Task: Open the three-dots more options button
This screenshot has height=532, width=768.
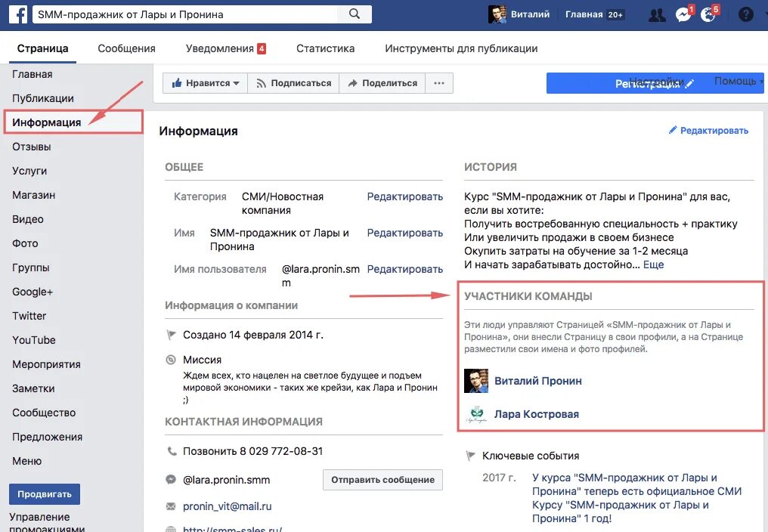Action: tap(439, 83)
